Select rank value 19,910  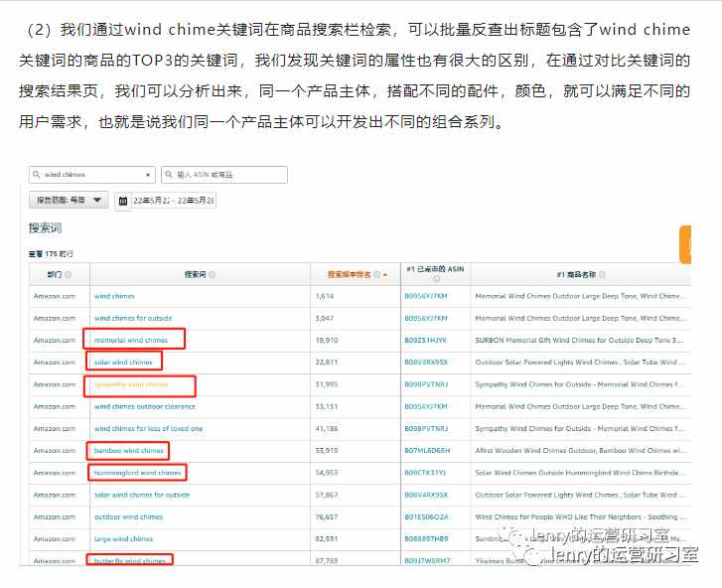point(327,341)
